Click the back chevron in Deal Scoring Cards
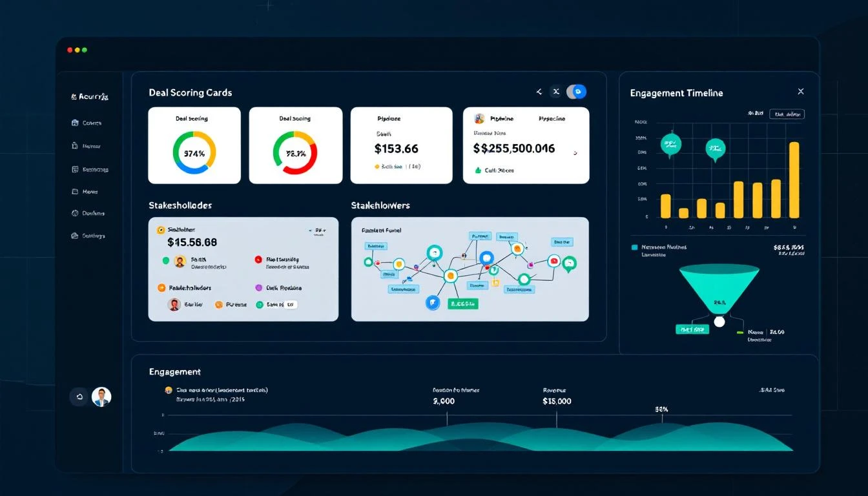 [x=539, y=91]
